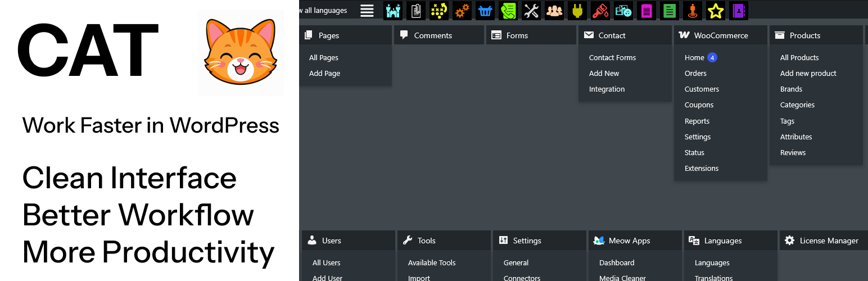This screenshot has width=868, height=281.
Task: Go to All Pages
Action: [324, 57]
